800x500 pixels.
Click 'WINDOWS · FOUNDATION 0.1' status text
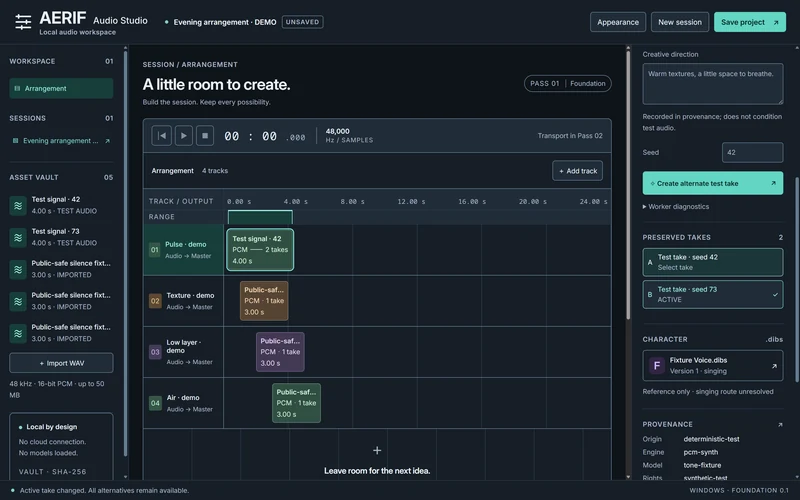click(739, 491)
